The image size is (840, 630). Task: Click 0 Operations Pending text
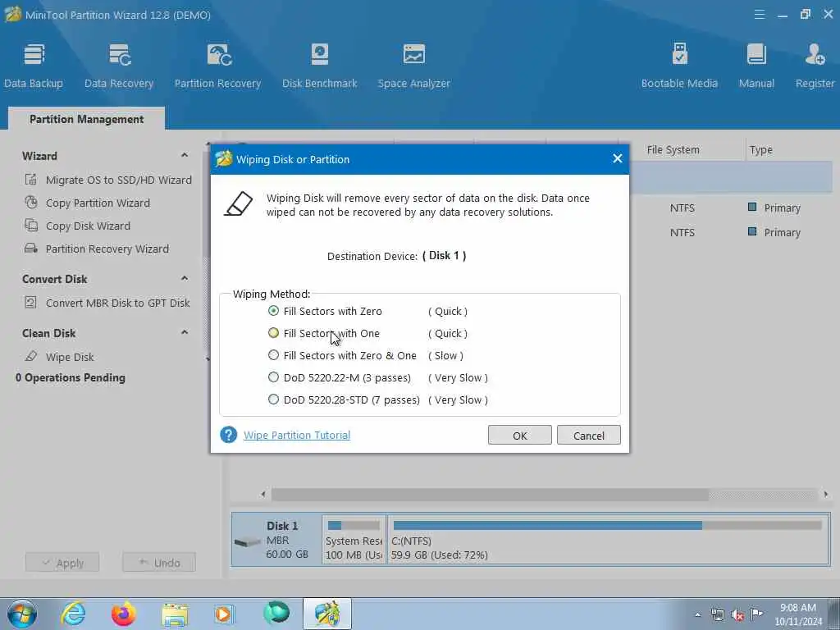tap(71, 377)
